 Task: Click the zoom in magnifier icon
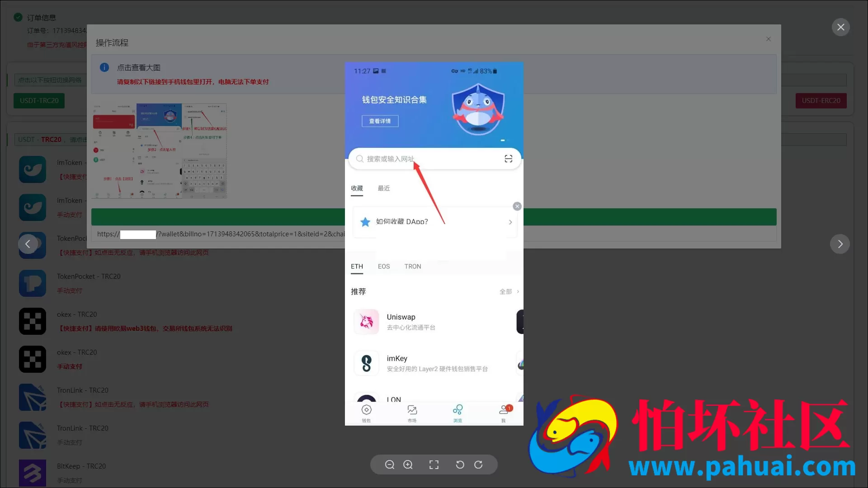408,465
